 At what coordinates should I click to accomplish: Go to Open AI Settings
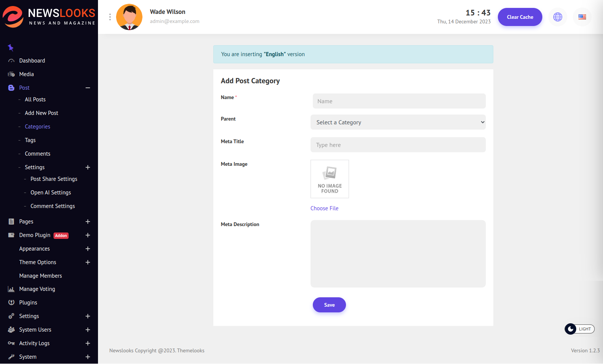click(x=51, y=193)
